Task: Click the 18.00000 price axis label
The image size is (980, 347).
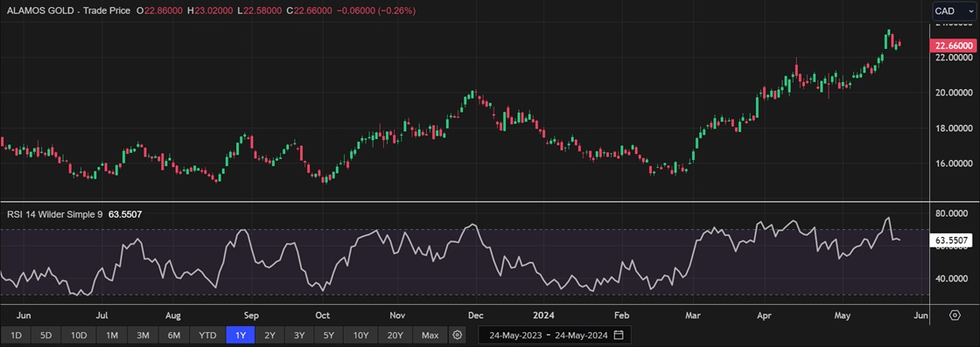Action: coord(954,128)
